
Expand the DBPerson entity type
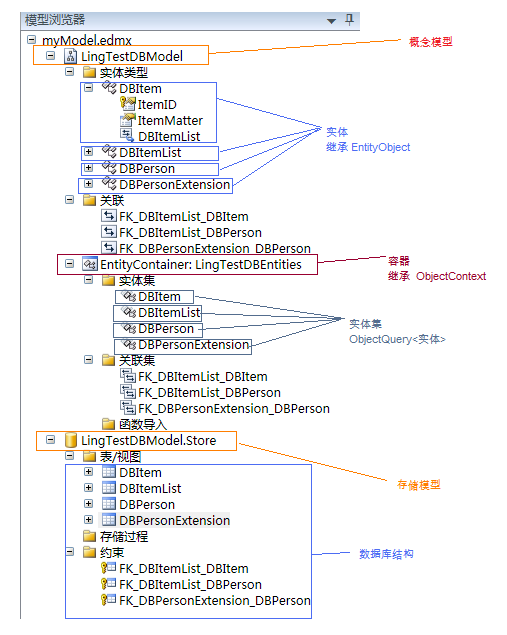88,168
